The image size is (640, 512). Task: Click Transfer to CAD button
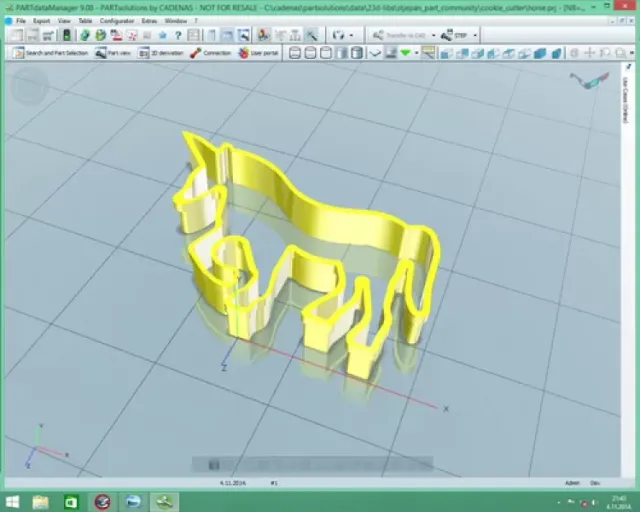399,36
